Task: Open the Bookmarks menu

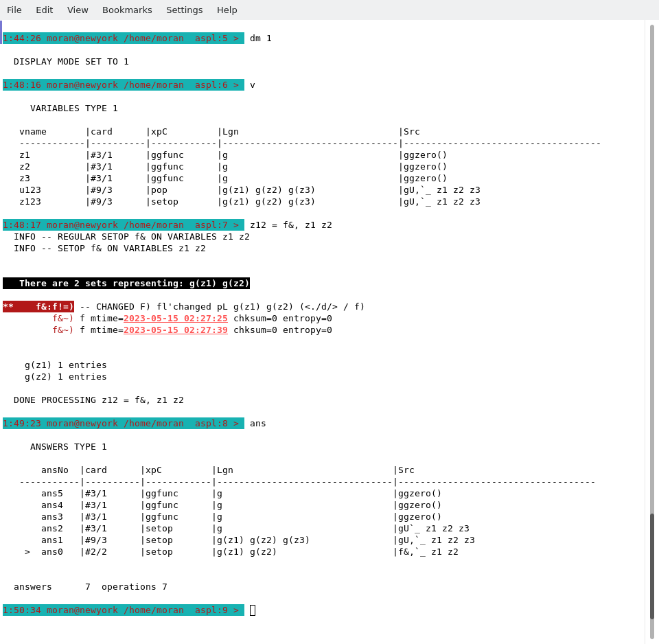Action: tap(127, 10)
